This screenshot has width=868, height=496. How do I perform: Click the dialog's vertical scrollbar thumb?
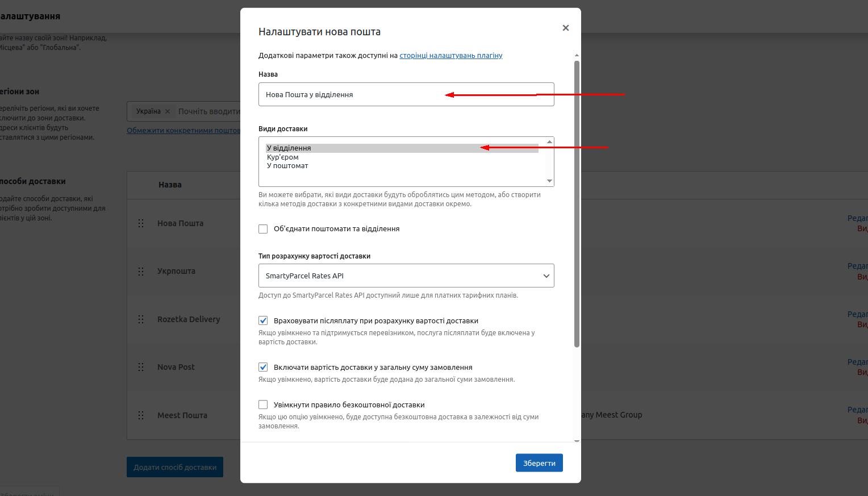coord(577,205)
